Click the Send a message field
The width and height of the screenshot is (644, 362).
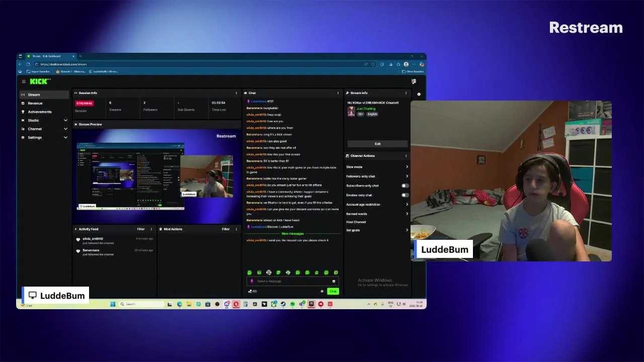coord(292,281)
